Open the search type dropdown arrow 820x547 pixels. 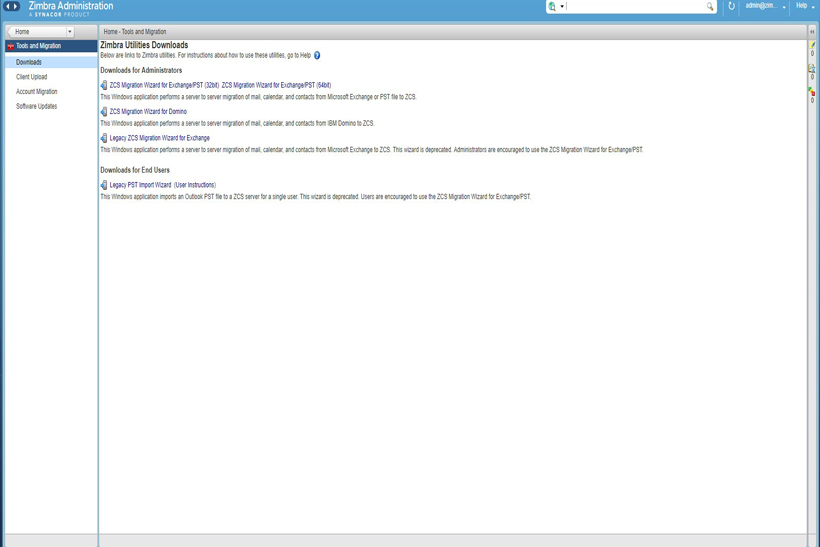pos(562,7)
